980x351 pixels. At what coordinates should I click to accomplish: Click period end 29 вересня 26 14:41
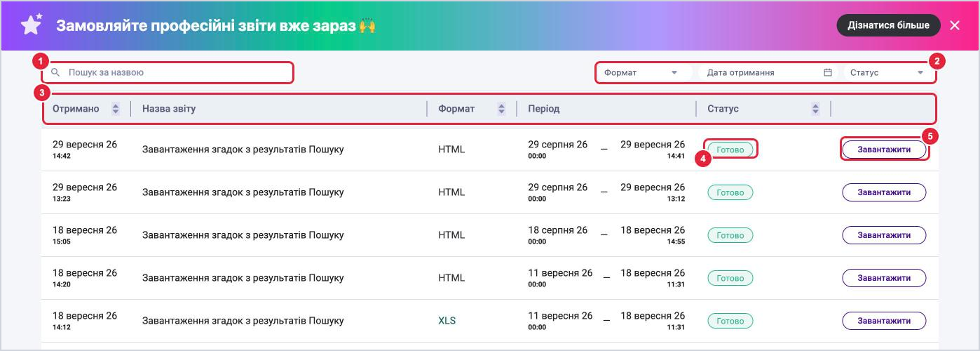653,150
